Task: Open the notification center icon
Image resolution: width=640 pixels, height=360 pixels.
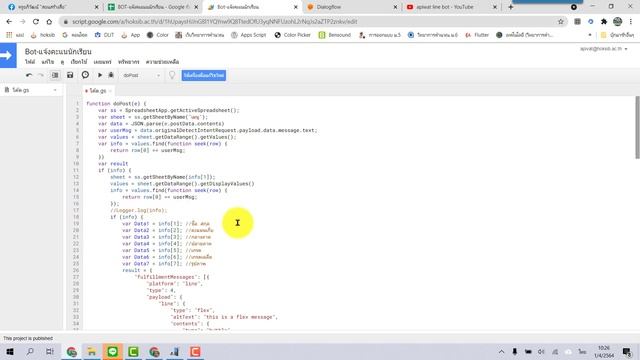Action: click(627, 351)
